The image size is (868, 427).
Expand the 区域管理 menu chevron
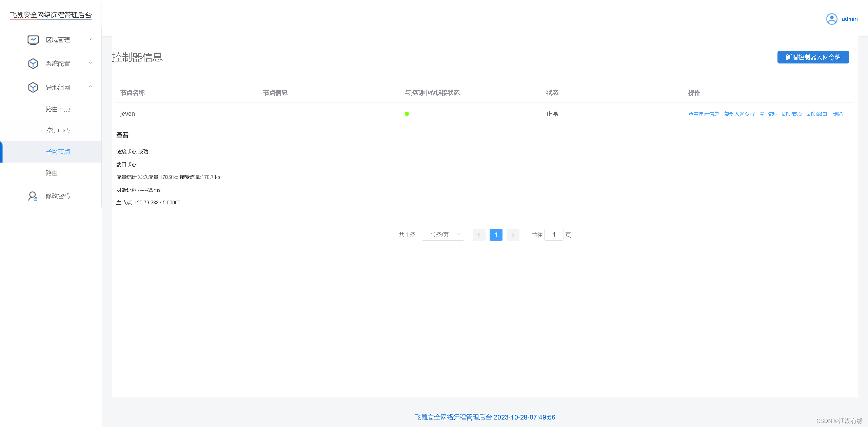90,39
